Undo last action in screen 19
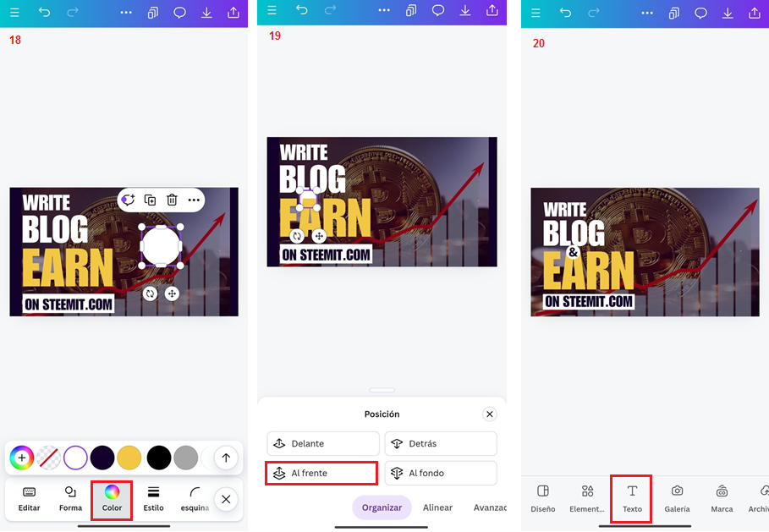769x532 pixels. point(302,10)
